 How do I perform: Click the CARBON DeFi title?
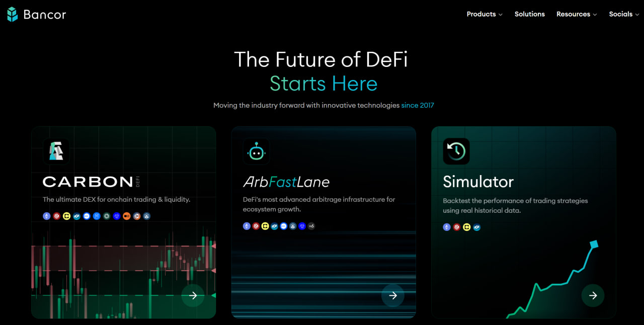tap(91, 182)
